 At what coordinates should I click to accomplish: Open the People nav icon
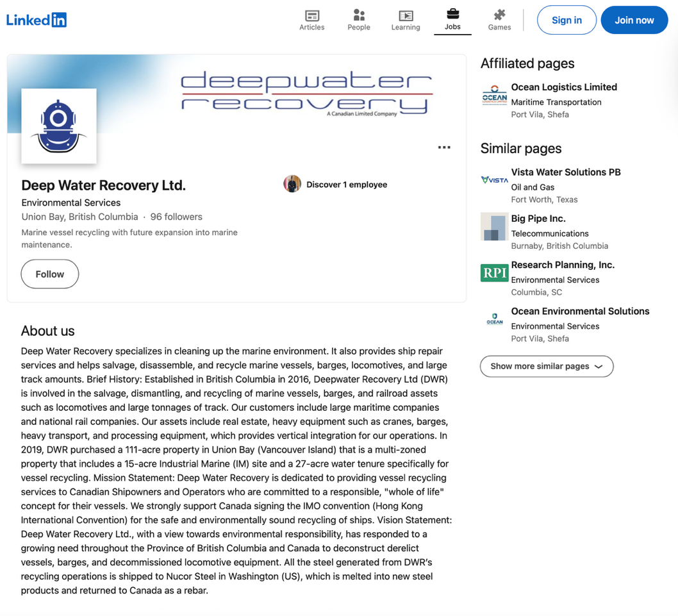(359, 15)
